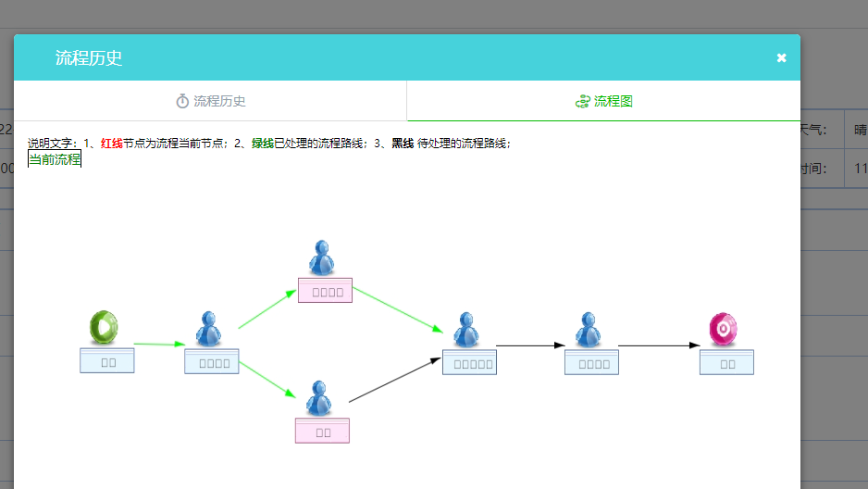
Task: Click the blue five-character node label
Action: point(469,363)
